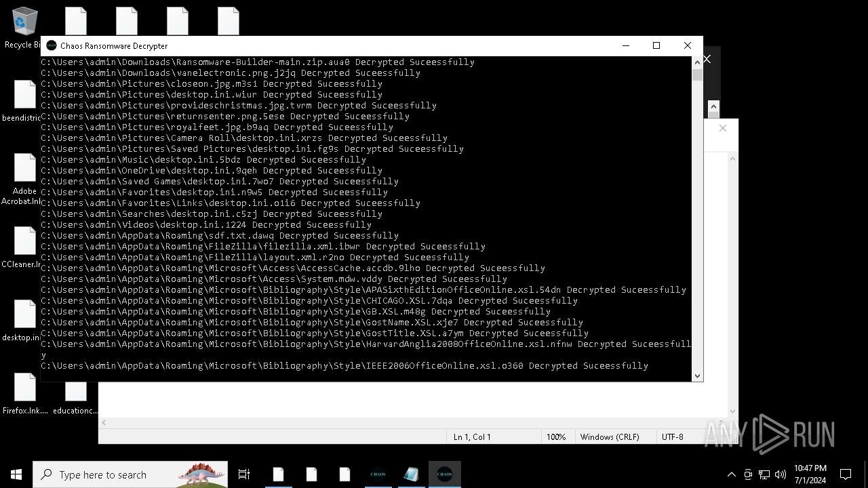This screenshot has height=488, width=868.
Task: Click the vanelectronic.png.j2jq line
Action: pos(231,73)
